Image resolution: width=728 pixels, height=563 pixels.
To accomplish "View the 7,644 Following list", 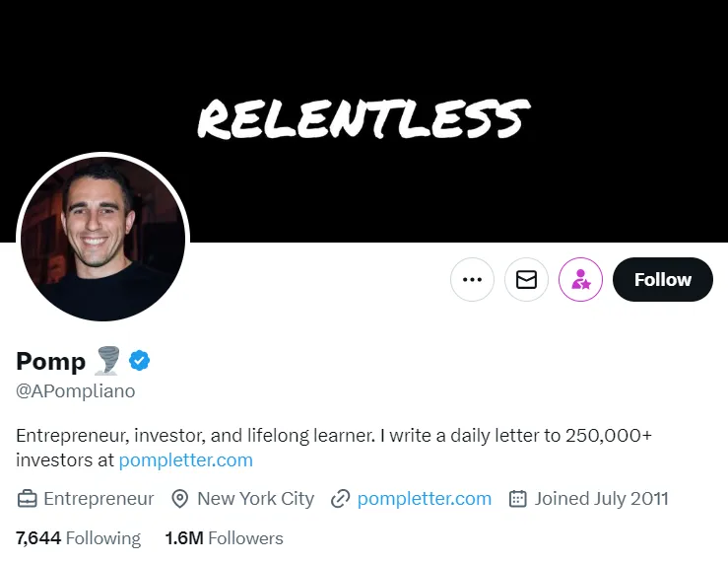I will coord(79,538).
